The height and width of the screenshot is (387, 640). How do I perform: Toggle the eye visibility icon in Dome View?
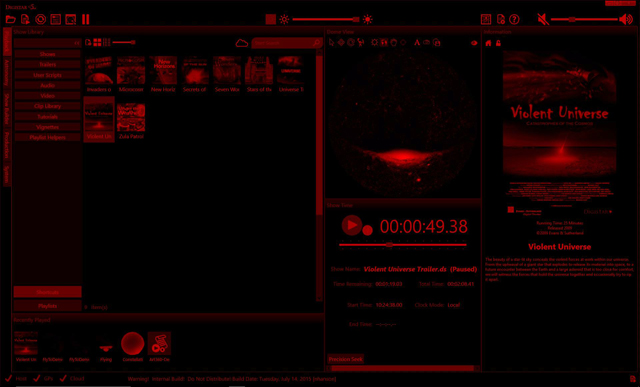pos(474,43)
